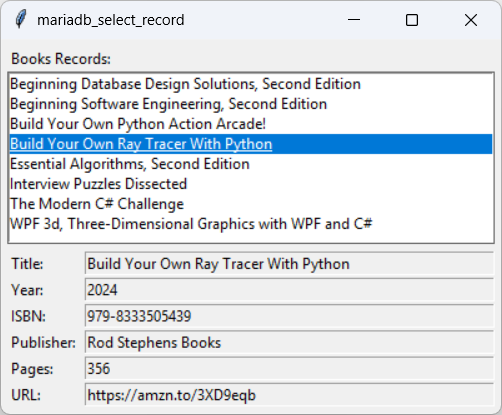Select 'WPF 3d, Three-Dimensional Graphics with WPF and C#'
502x415 pixels.
click(x=251, y=224)
